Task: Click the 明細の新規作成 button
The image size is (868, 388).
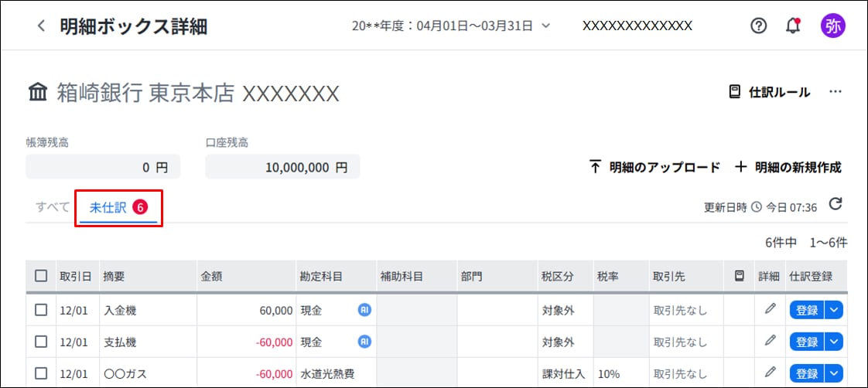Action: tap(788, 167)
